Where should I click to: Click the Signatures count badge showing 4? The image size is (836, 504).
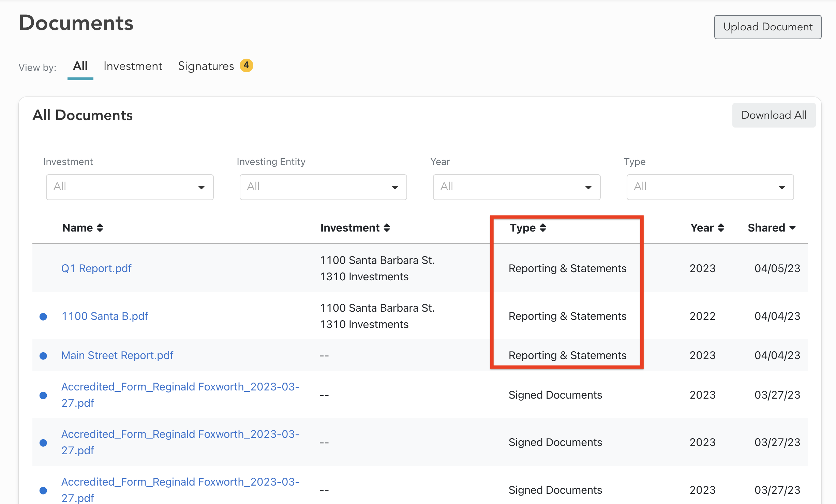tap(247, 66)
